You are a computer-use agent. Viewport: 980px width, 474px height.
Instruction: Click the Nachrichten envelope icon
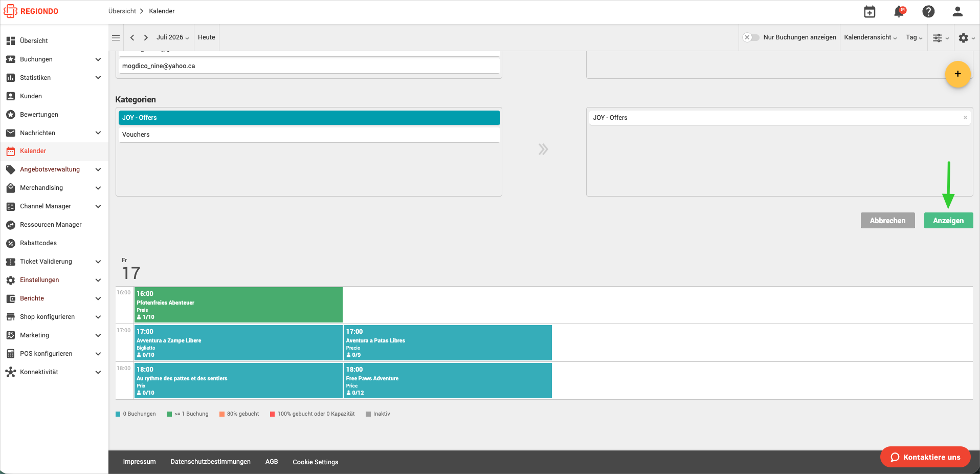click(x=11, y=133)
